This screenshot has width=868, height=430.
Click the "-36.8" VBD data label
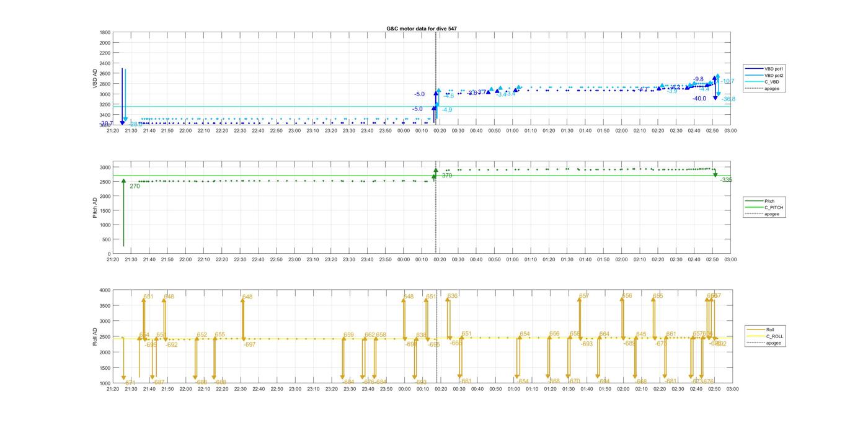(x=728, y=99)
